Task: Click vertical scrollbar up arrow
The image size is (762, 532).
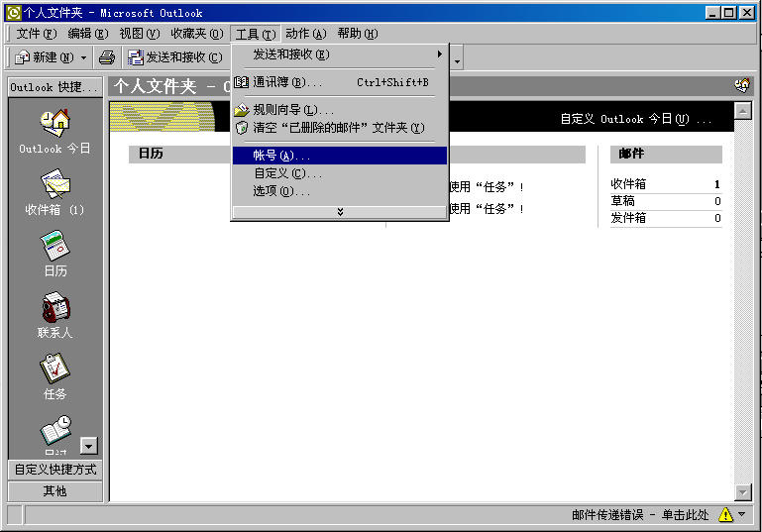Action: (742, 111)
